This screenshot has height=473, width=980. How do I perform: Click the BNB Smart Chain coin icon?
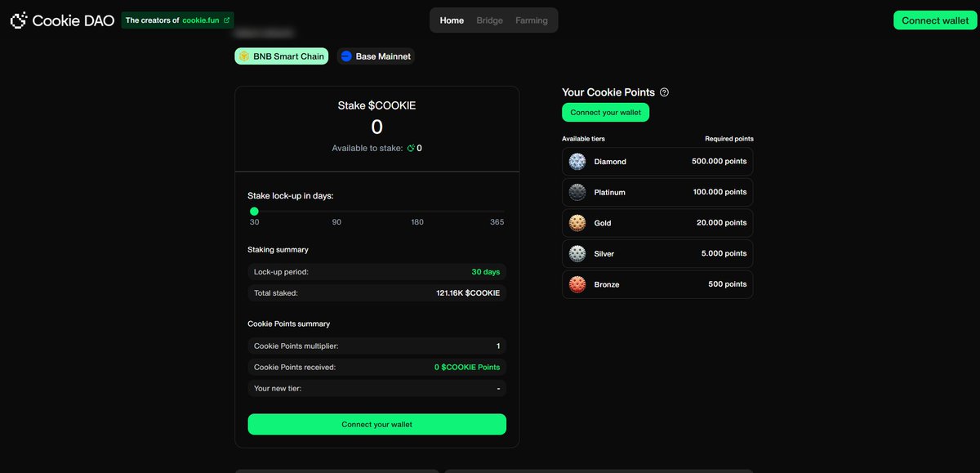(243, 56)
